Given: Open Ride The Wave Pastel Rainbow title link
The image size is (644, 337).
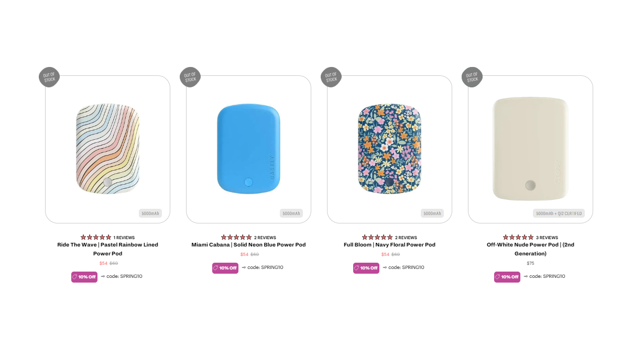Looking at the screenshot, I should (x=107, y=249).
